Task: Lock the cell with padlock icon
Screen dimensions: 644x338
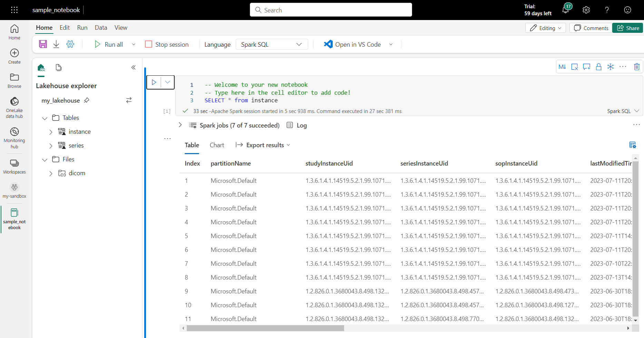Action: tap(598, 67)
